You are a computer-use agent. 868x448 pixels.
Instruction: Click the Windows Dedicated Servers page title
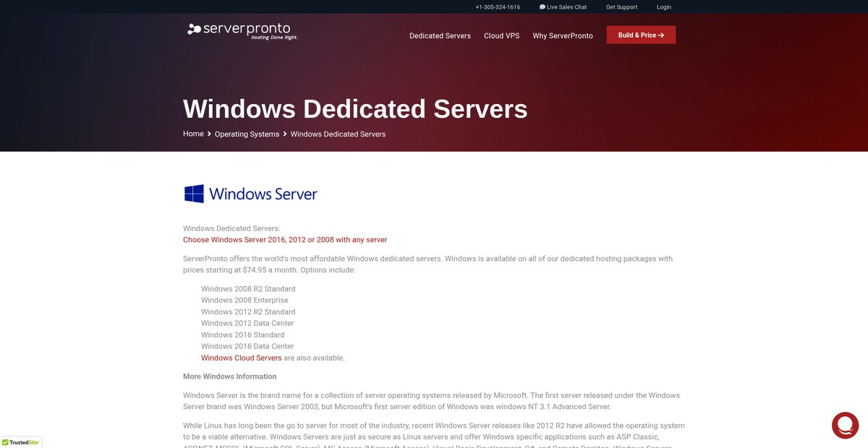tap(355, 108)
